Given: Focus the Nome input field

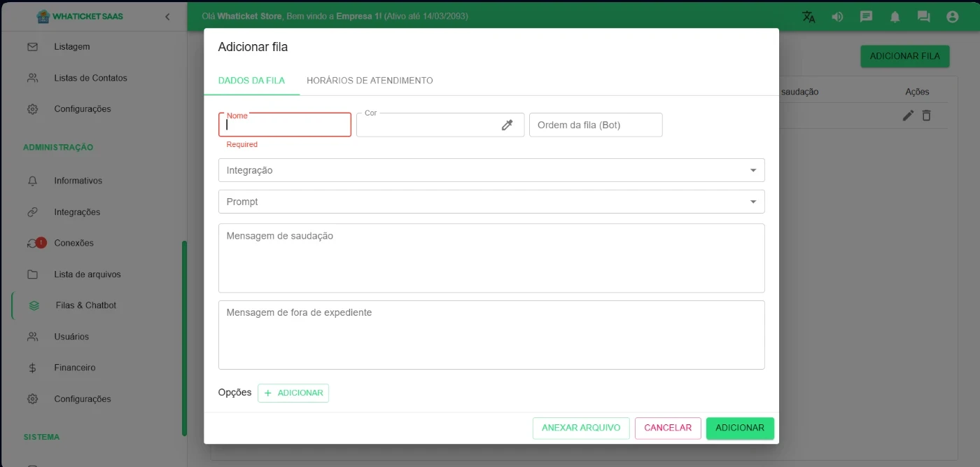Looking at the screenshot, I should coord(285,125).
